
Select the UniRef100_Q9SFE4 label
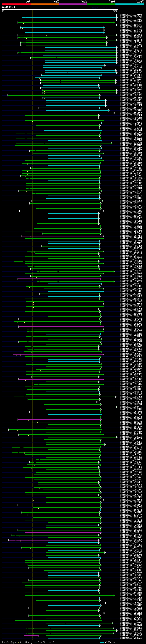(x=131, y=115)
